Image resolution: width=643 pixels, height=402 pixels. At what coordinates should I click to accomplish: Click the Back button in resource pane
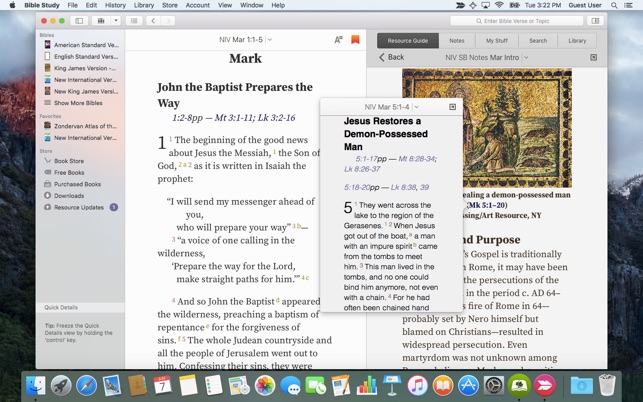click(x=392, y=58)
